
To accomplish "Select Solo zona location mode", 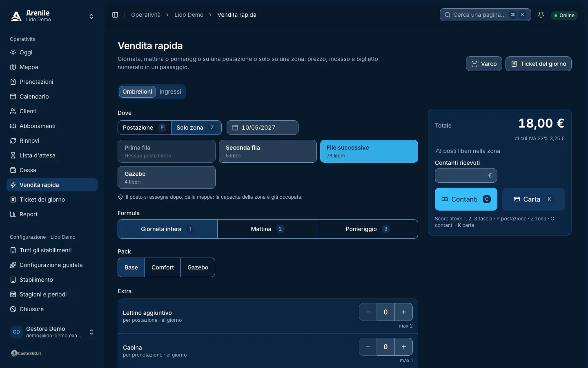I will click(196, 128).
